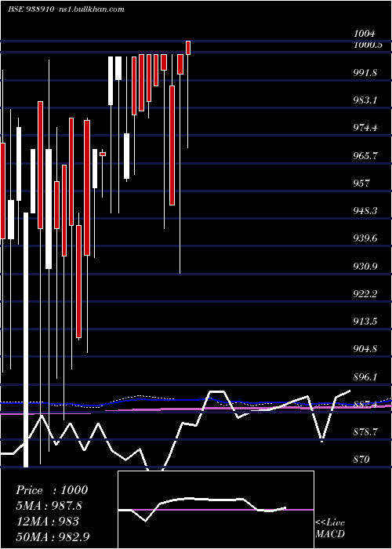Select the 1000.5 price axis label
Image resolution: width=392 pixels, height=549 pixels.
click(368, 45)
